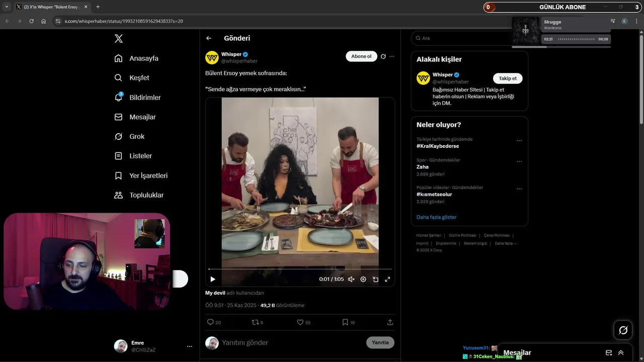
Task: Click the reply icon with 20 replies
Action: click(x=214, y=322)
